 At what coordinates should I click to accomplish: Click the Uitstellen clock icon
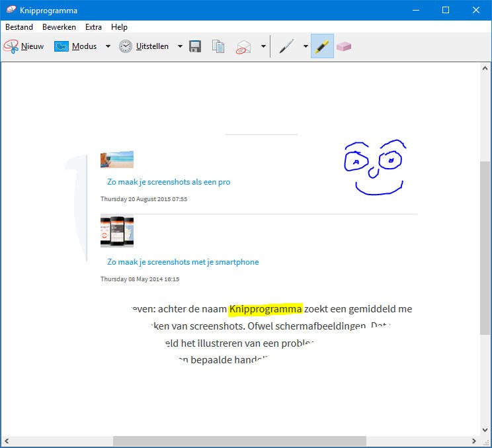126,46
